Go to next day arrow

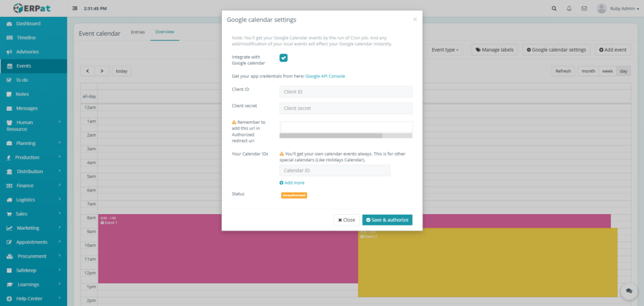(102, 71)
